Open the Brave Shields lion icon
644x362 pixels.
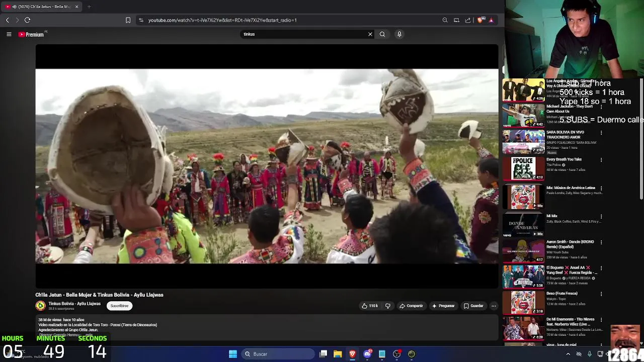pyautogui.click(x=480, y=20)
